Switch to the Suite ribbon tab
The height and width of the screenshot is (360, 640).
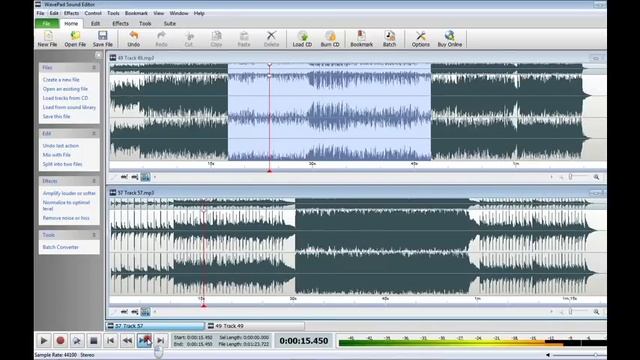[x=169, y=24]
